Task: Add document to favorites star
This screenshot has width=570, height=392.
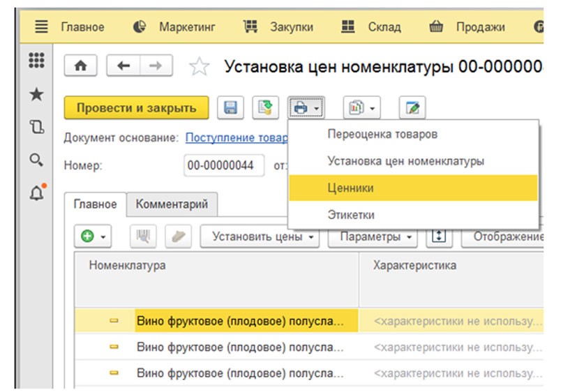Action: (x=200, y=66)
